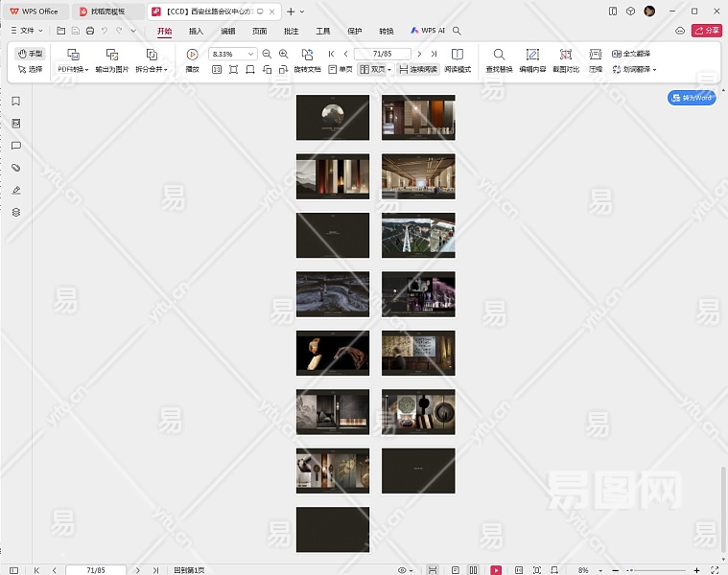Click the 输出为图片 export icon
The image size is (728, 575).
[112, 55]
